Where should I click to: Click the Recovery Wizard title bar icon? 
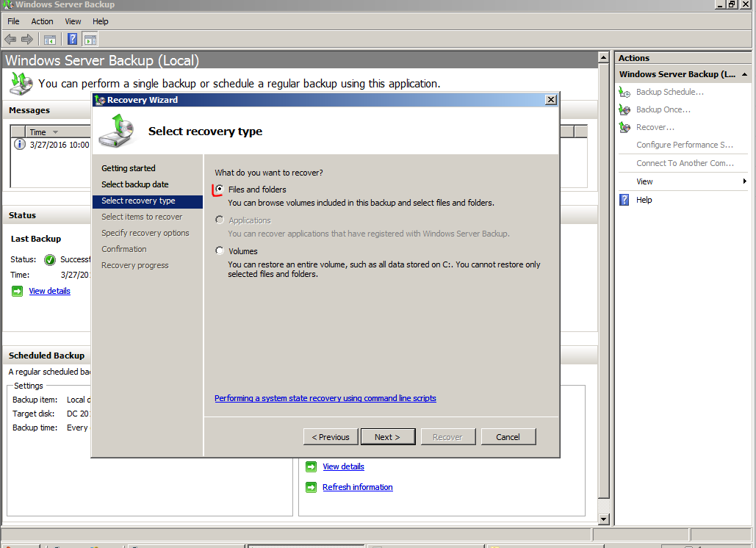tap(100, 100)
